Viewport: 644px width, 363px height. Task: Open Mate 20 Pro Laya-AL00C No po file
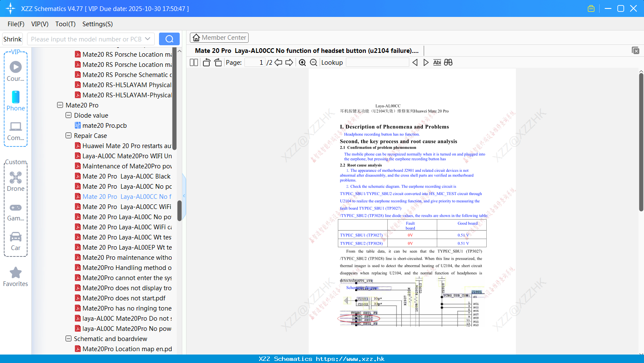[123, 217]
